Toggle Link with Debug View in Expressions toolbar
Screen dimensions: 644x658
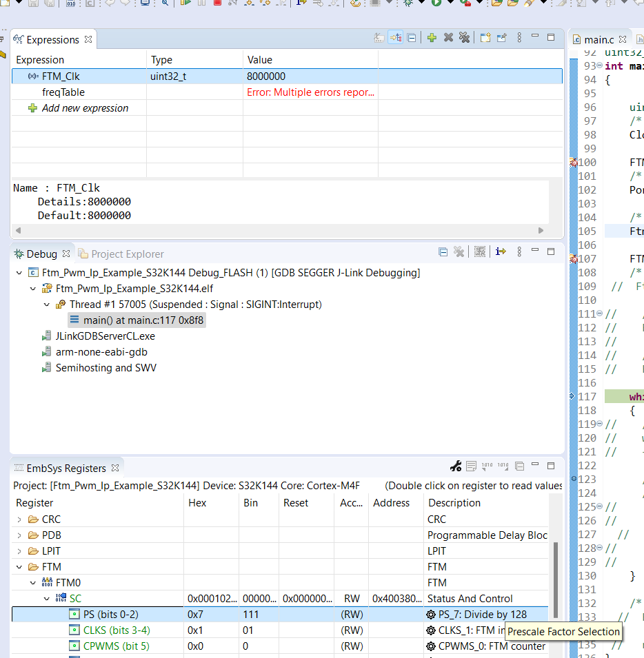pos(395,37)
